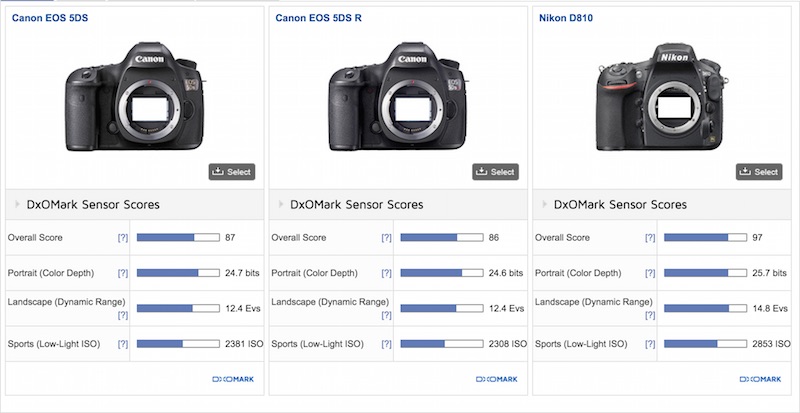Click the 2308 ISO value
Screen dimensions: 800x413
pyautogui.click(x=508, y=344)
